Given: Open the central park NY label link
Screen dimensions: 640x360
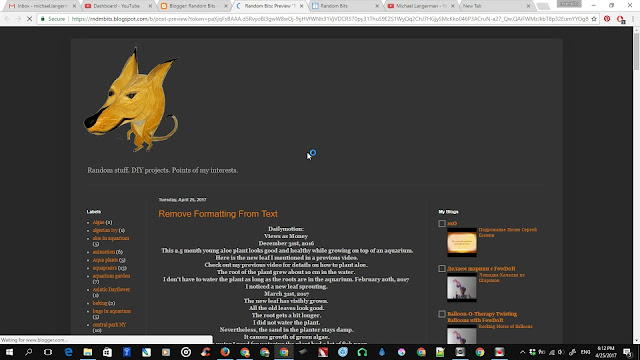Looking at the screenshot, I should point(109,325).
